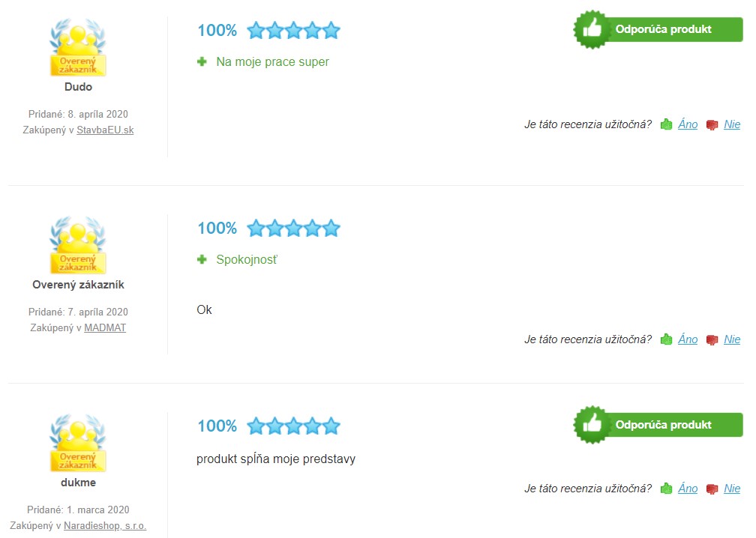Click dukme's Overený zákazník badge icon

(x=78, y=443)
